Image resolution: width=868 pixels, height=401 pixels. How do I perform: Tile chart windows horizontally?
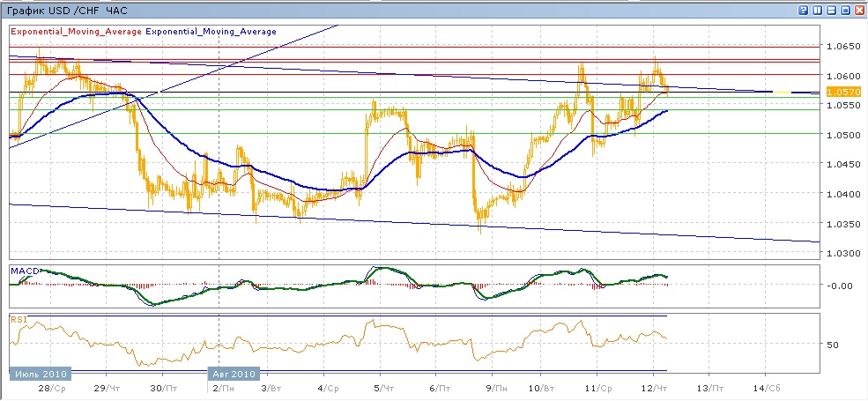click(x=832, y=11)
